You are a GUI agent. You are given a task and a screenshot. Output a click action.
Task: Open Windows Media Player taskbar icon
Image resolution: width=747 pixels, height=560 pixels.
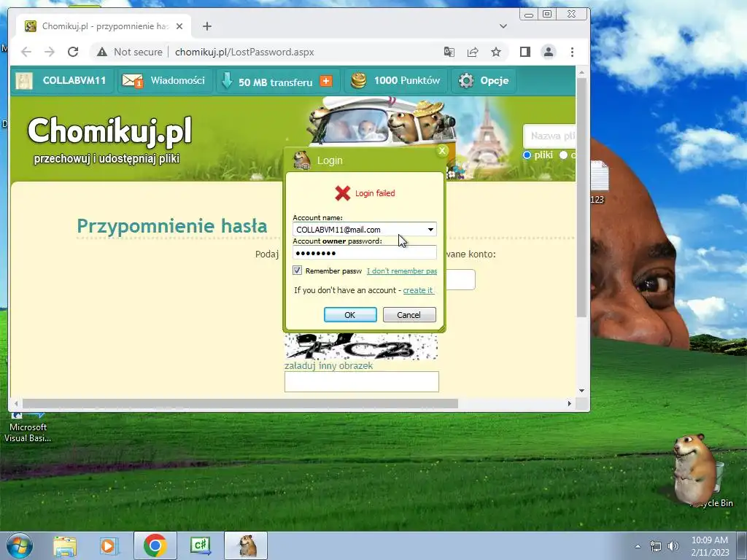tap(108, 546)
